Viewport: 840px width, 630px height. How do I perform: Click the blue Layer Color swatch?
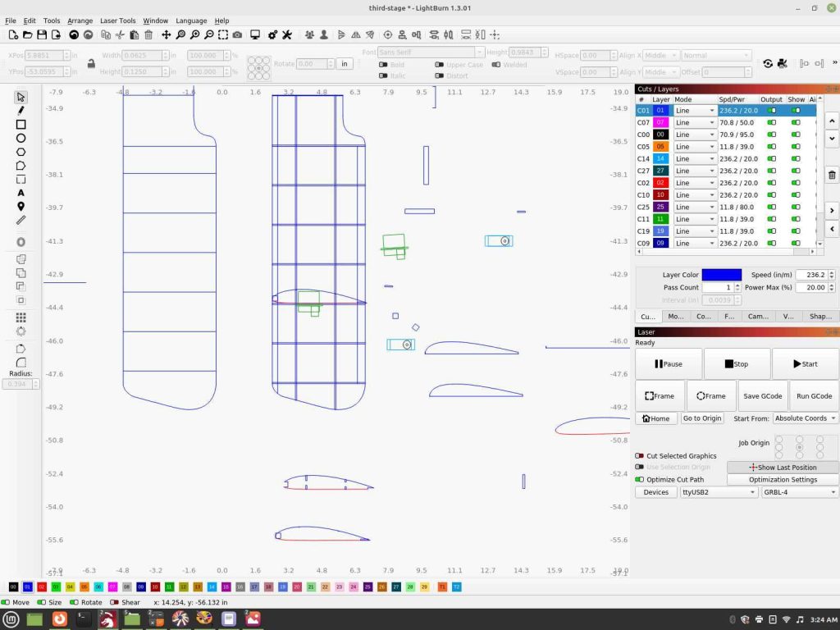click(x=721, y=275)
